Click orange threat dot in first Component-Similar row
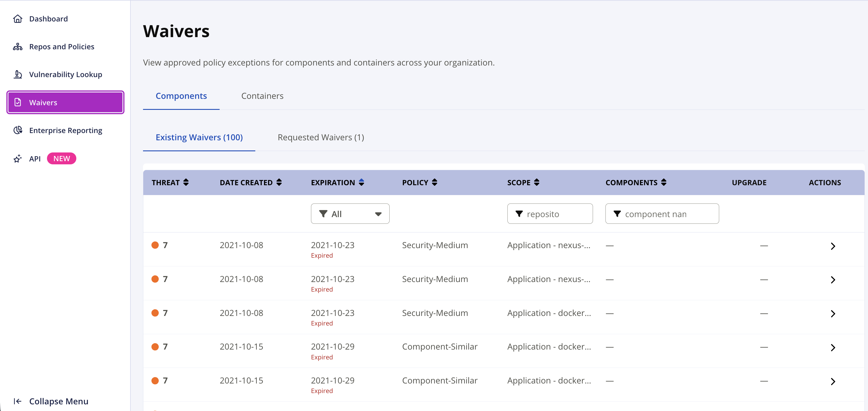Viewport: 868px width, 411px height. [155, 347]
